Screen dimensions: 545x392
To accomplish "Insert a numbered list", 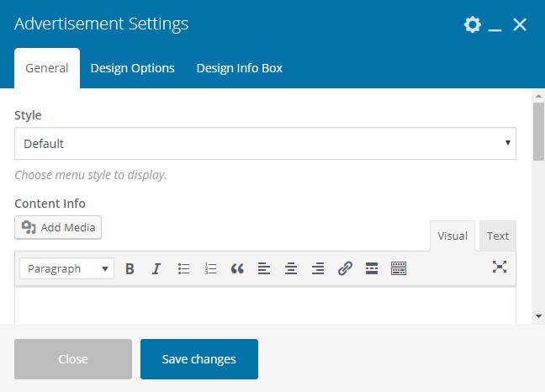I will [x=210, y=268].
